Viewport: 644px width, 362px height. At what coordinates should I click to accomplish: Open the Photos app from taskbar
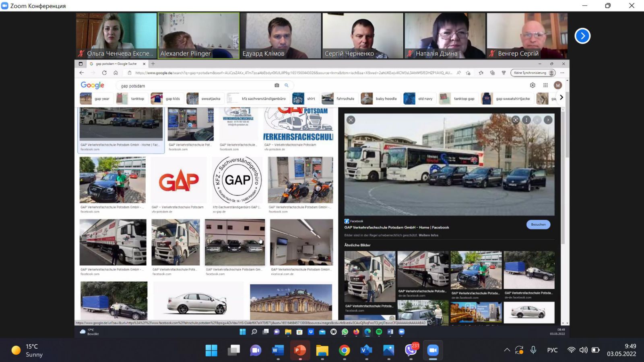388,350
